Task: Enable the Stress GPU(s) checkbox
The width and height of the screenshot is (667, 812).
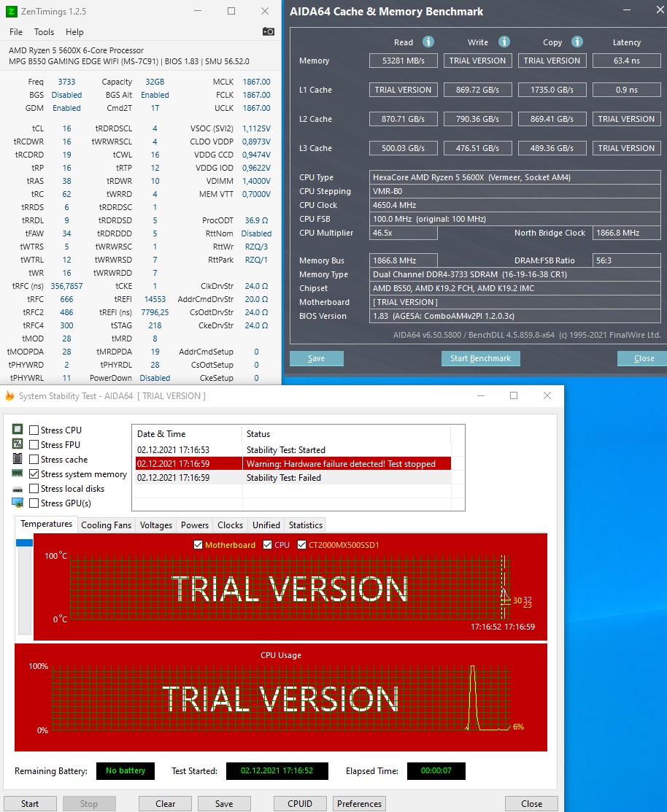Action: tap(34, 503)
